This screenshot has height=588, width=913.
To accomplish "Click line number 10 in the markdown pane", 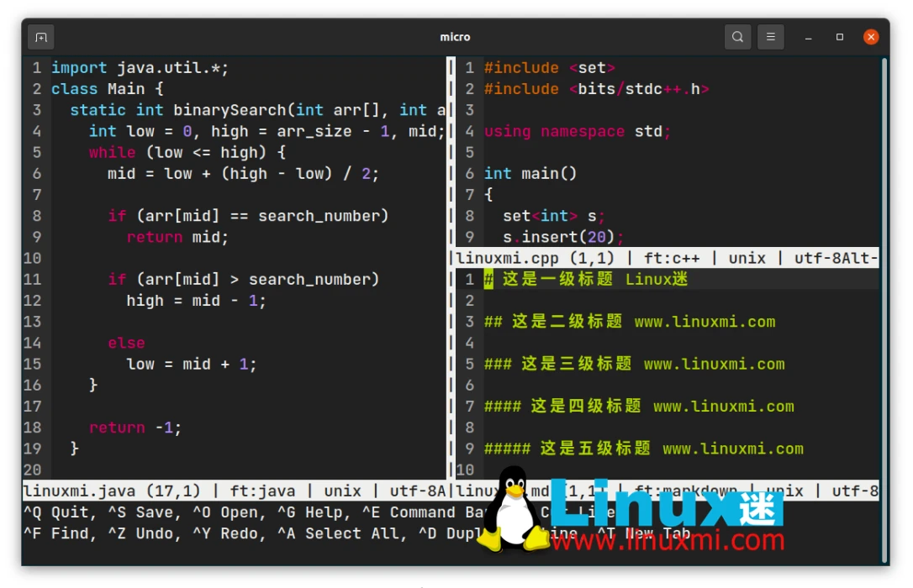I will pyautogui.click(x=465, y=470).
